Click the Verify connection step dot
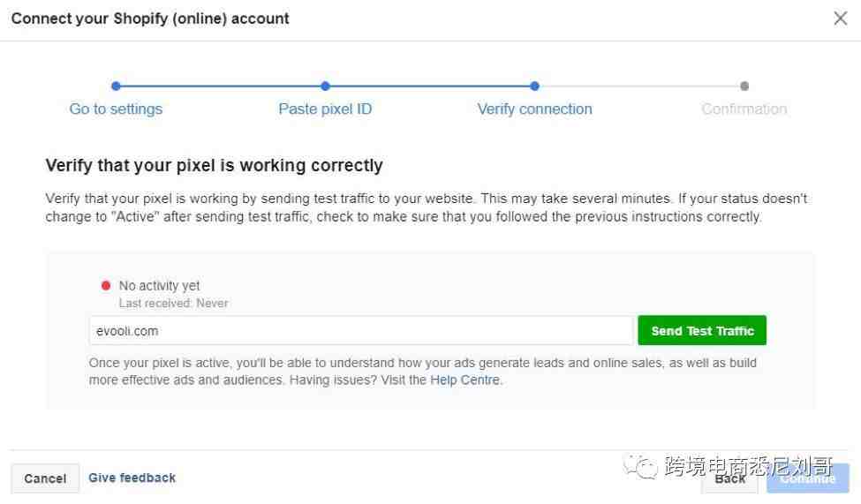Viewport: 861px width, 504px height. (x=534, y=87)
